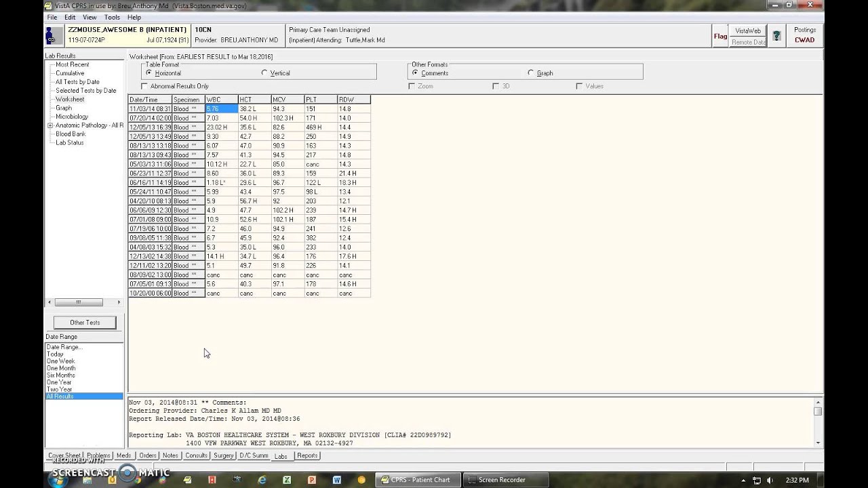
Task: Click the WBC column header
Action: 221,100
